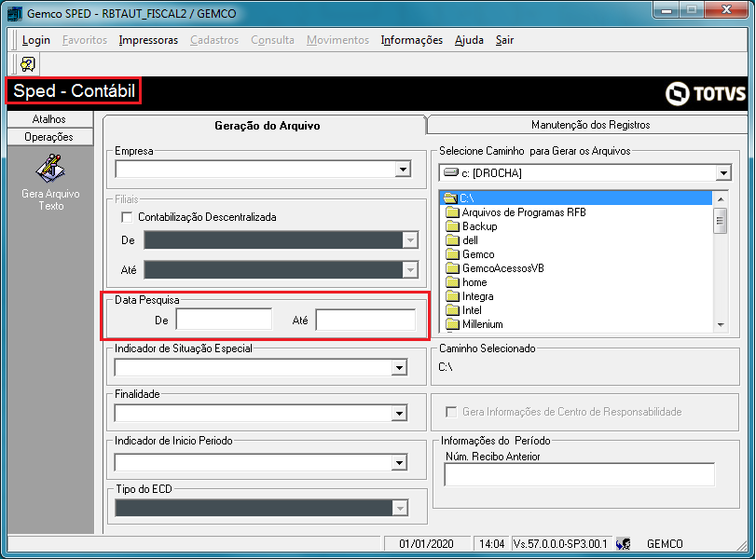This screenshot has width=756, height=560.
Task: Open the Login menu
Action: 36,40
